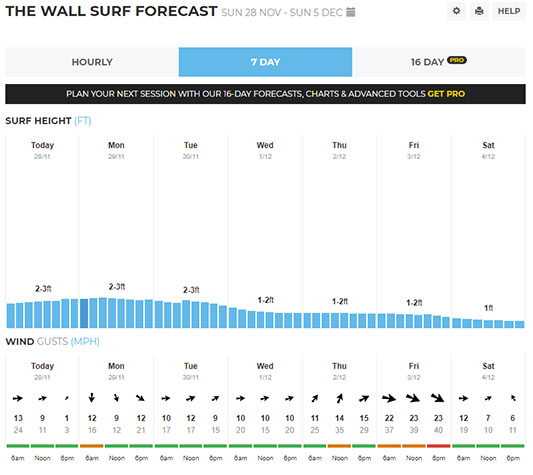
Task: Switch to the 16 DAY tab
Action: tap(439, 62)
